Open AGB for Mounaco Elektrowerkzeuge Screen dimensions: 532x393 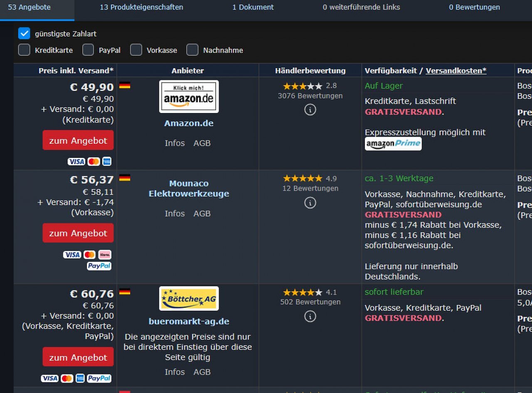click(202, 214)
